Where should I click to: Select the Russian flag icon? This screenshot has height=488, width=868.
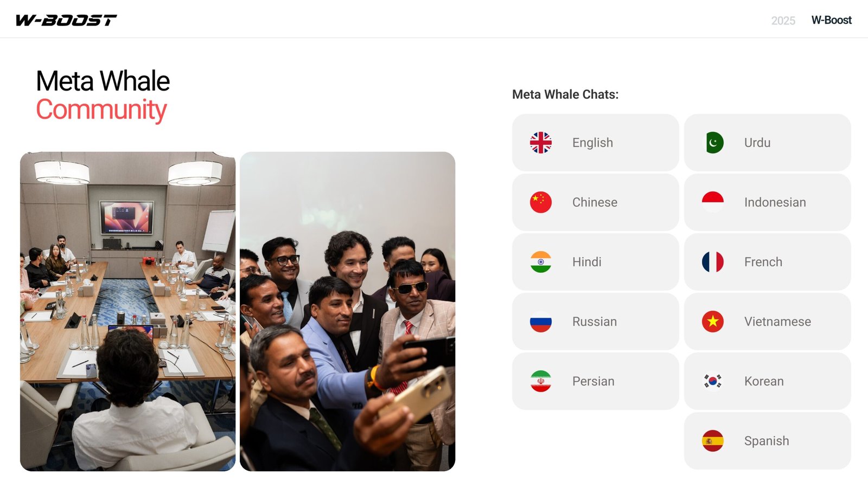coord(540,322)
